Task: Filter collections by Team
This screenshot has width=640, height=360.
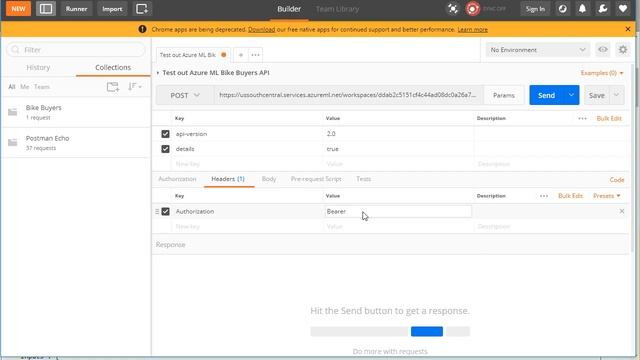Action: pyautogui.click(x=42, y=87)
